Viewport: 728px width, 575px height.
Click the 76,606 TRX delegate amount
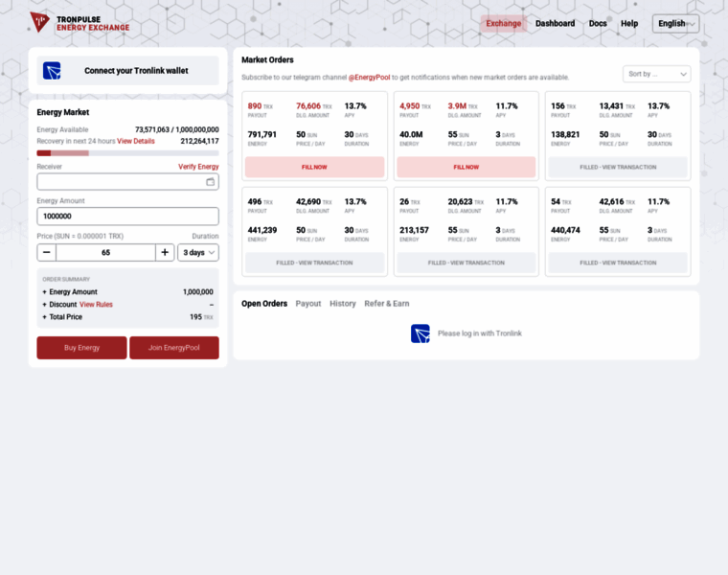click(314, 106)
